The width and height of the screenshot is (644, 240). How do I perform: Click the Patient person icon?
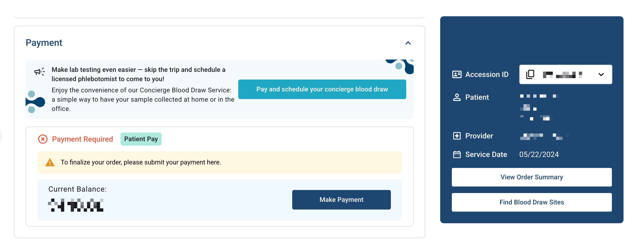(456, 97)
